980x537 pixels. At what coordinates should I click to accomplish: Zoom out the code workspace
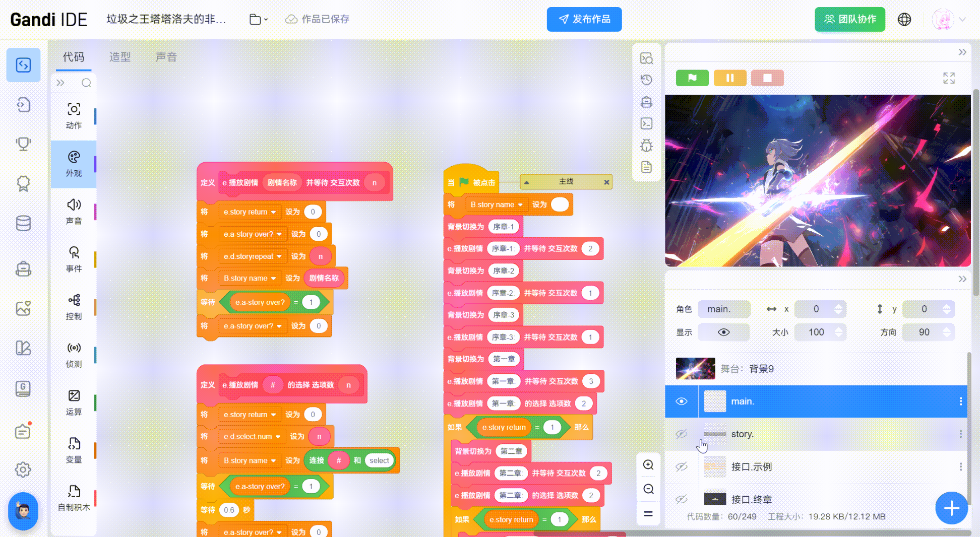coord(648,489)
